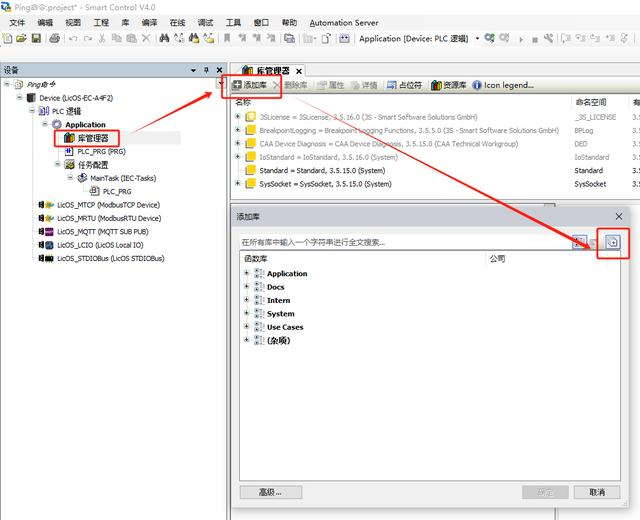Click the 占位符 placeholder icon

(x=378, y=86)
